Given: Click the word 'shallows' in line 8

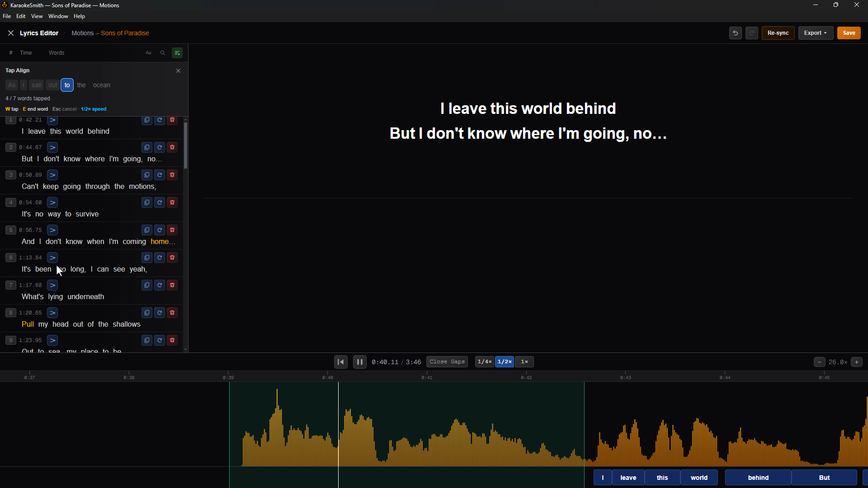Looking at the screenshot, I should (127, 324).
